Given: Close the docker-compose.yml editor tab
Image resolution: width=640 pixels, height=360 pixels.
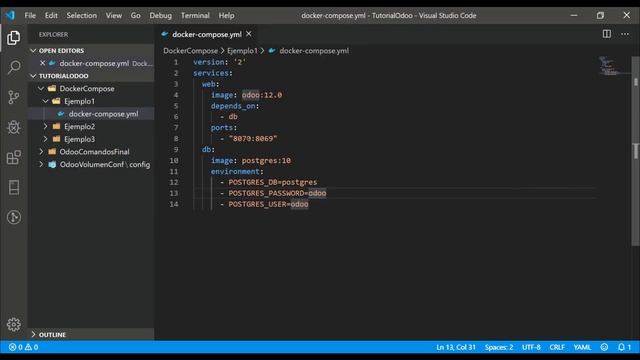Looking at the screenshot, I should [249, 34].
